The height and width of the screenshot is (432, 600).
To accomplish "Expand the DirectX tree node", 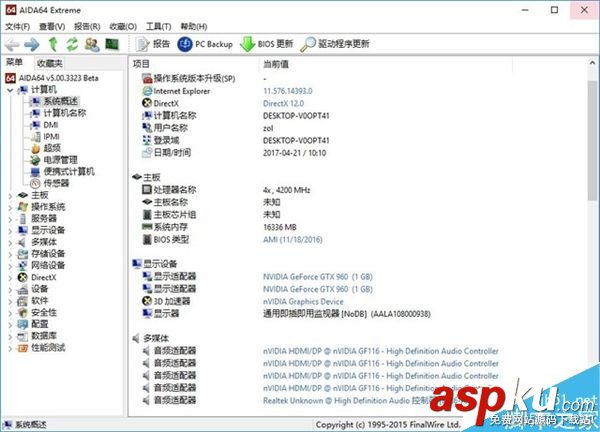I will tap(10, 278).
